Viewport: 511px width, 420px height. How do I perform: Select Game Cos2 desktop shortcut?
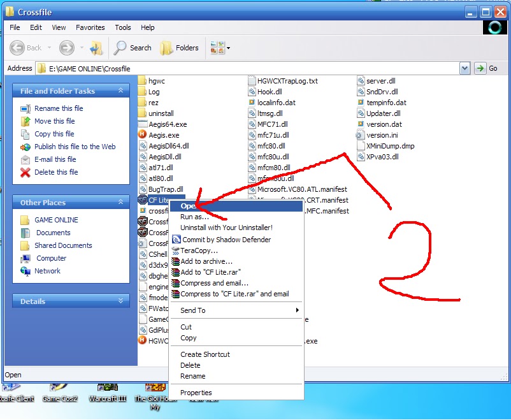[x=60, y=393]
